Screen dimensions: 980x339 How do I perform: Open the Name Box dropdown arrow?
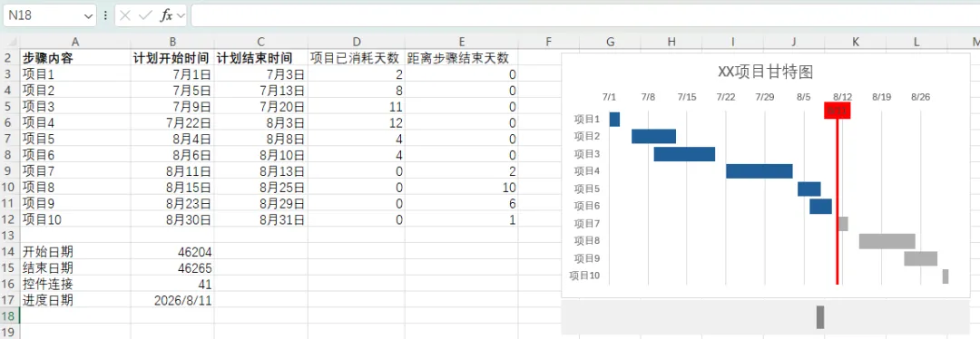point(87,15)
